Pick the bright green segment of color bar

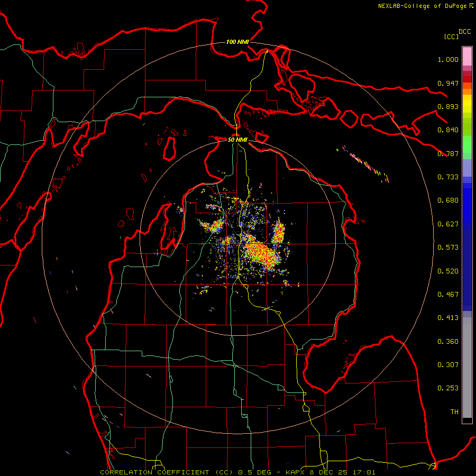[x=467, y=144]
